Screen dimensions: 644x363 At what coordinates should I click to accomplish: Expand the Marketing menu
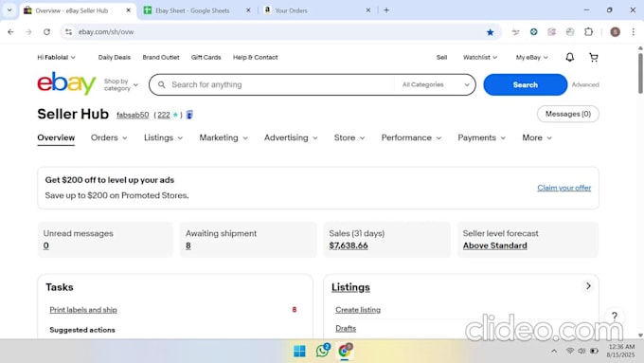(224, 137)
